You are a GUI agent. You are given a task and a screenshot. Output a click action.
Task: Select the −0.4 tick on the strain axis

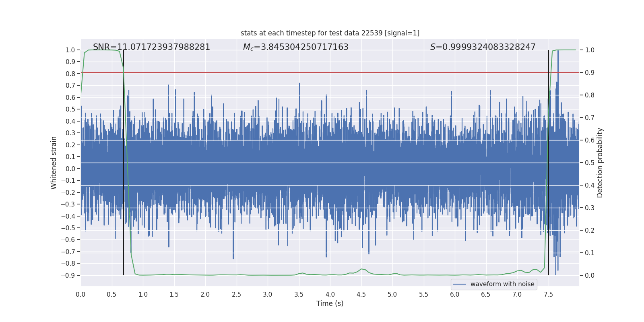(x=68, y=216)
